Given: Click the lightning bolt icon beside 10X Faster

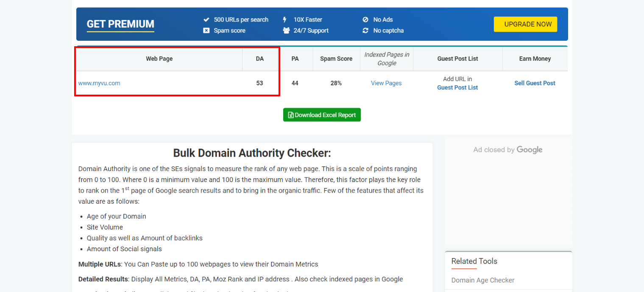Looking at the screenshot, I should coord(285,20).
